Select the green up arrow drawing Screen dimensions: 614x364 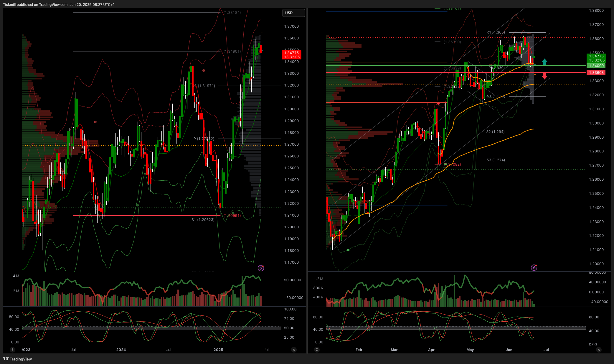[x=544, y=62]
